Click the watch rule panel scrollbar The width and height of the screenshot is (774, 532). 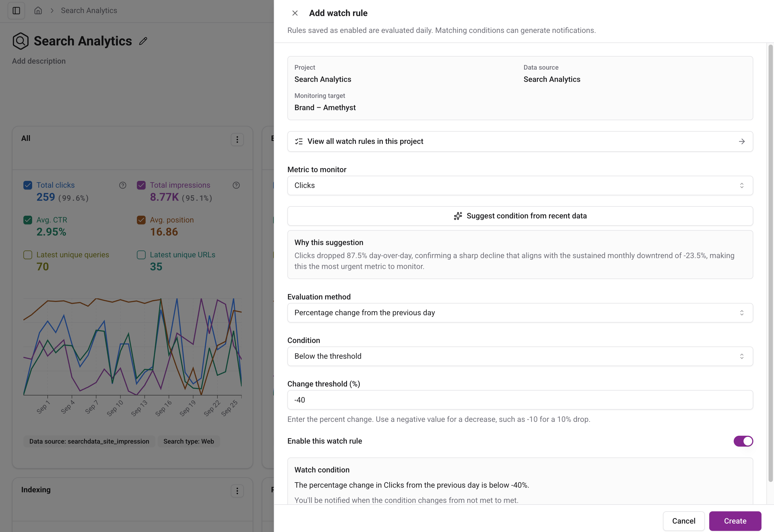(770, 263)
